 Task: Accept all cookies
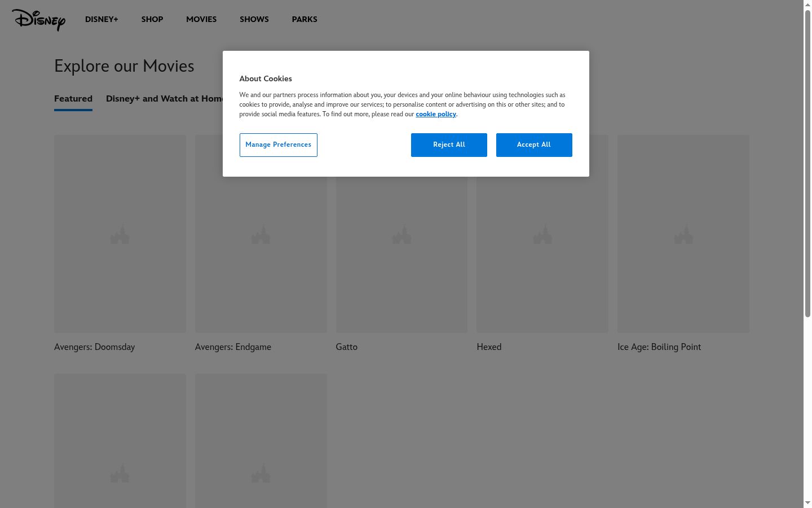click(534, 145)
